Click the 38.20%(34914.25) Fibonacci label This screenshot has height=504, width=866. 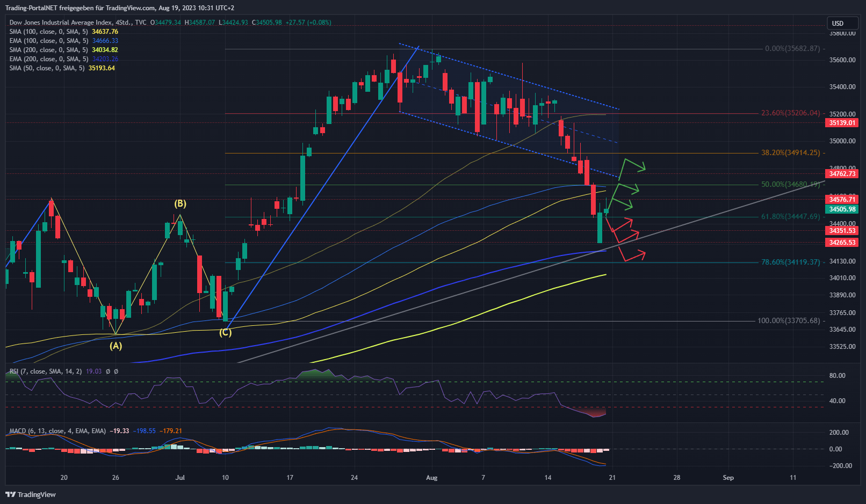790,153
